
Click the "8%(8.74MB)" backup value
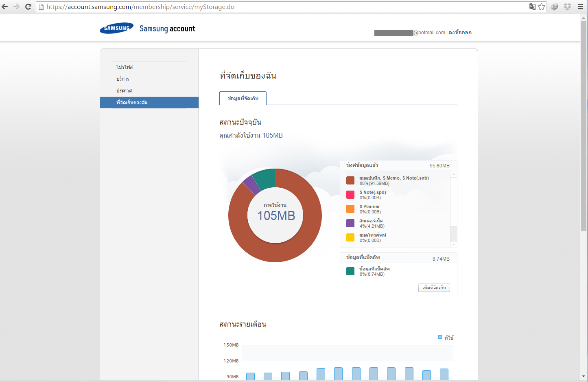pos(372,274)
